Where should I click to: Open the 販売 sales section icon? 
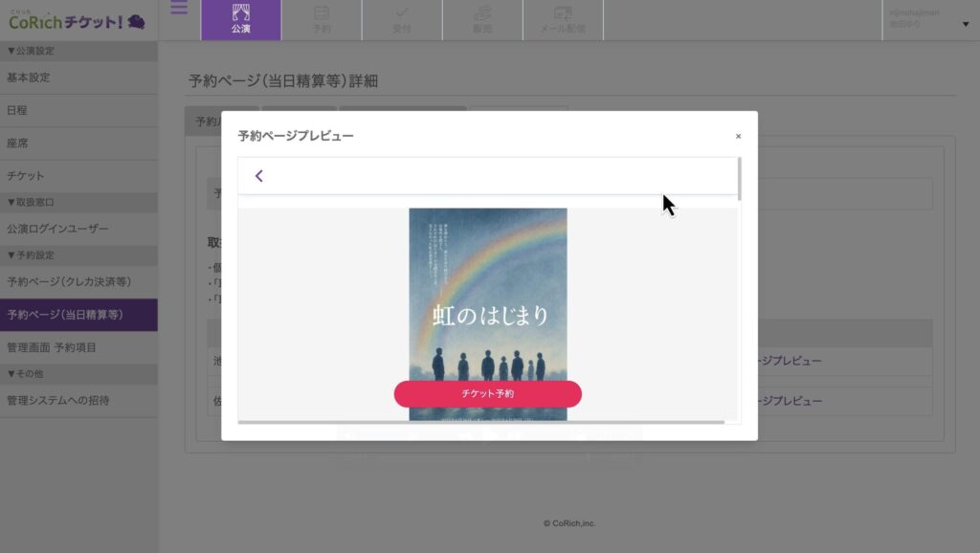tap(482, 19)
